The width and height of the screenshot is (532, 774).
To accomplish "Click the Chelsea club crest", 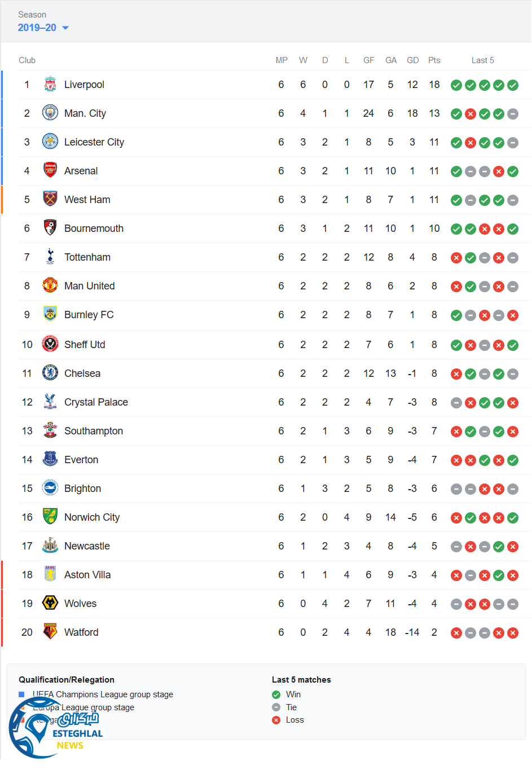I will pos(50,373).
